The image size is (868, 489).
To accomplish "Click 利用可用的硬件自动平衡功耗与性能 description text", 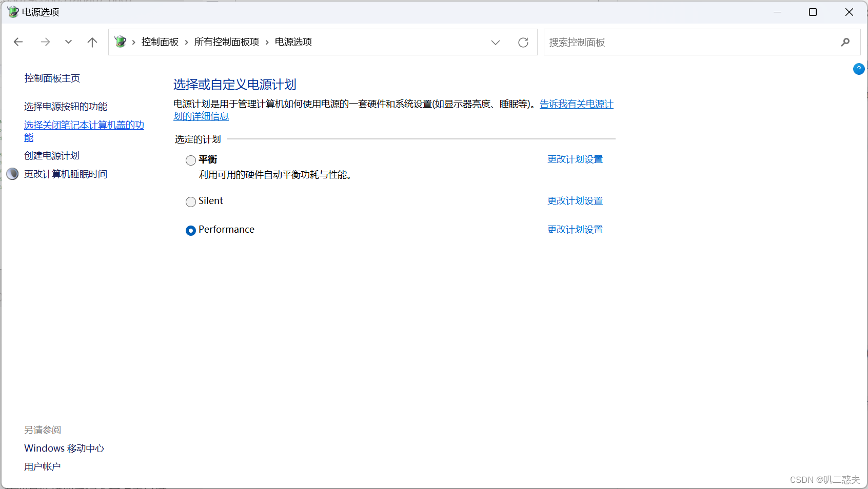I will tap(275, 175).
